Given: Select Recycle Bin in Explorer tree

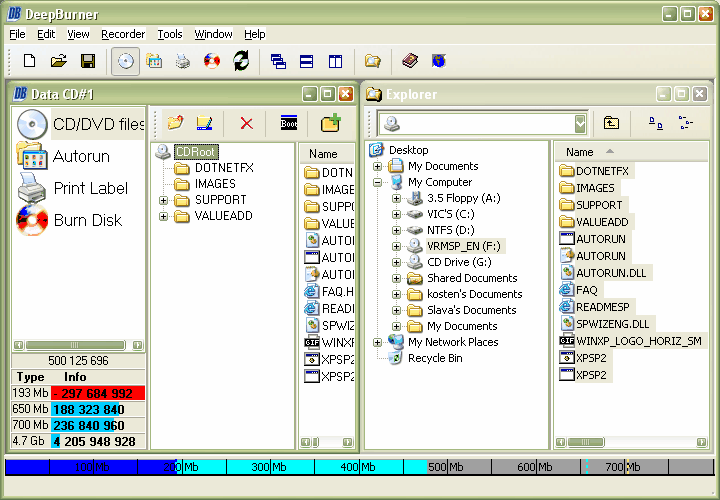Looking at the screenshot, I should [x=435, y=358].
